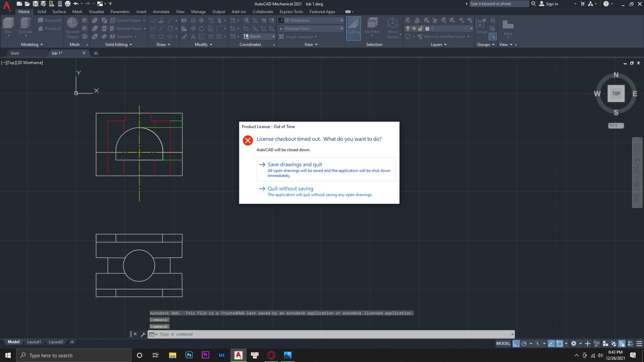Click inside the Type a command field
644x362 pixels.
click(235, 334)
